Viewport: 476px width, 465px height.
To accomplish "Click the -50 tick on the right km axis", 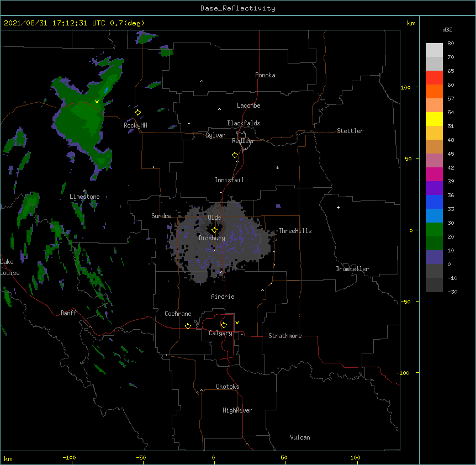I will (x=405, y=302).
